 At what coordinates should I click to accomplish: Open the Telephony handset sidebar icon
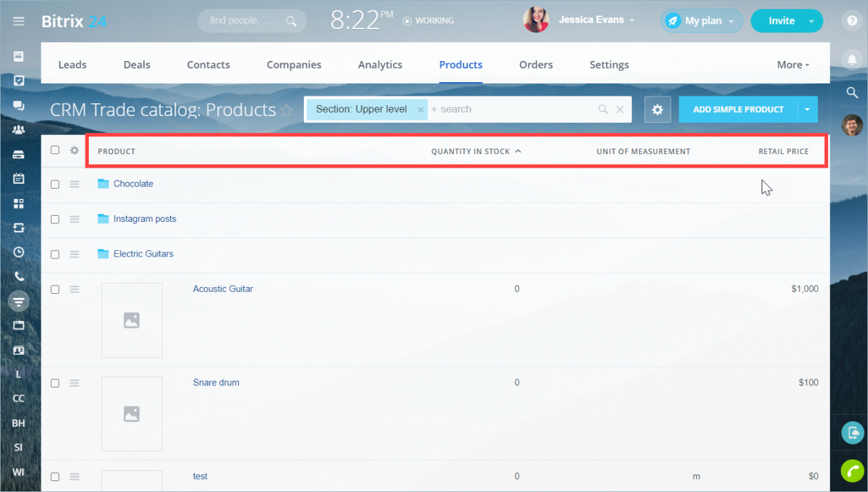coord(19,276)
